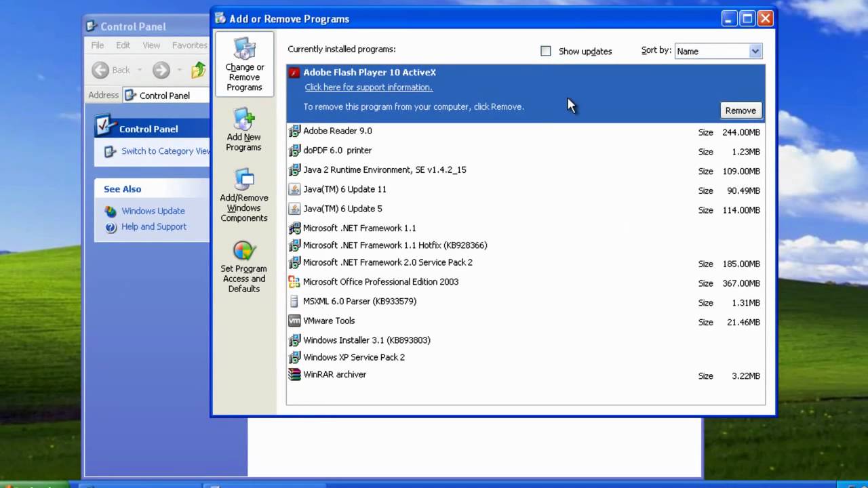Select Windows Installer 3.1 (KB893803) entry

click(x=526, y=340)
